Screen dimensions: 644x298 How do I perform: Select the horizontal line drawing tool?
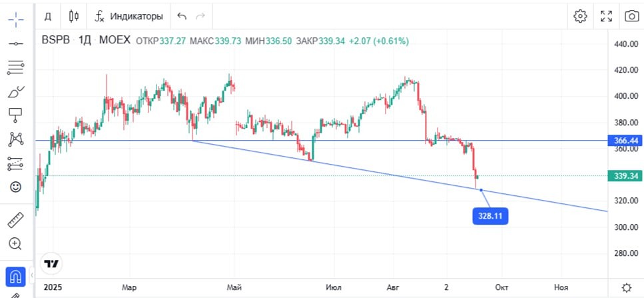click(16, 43)
